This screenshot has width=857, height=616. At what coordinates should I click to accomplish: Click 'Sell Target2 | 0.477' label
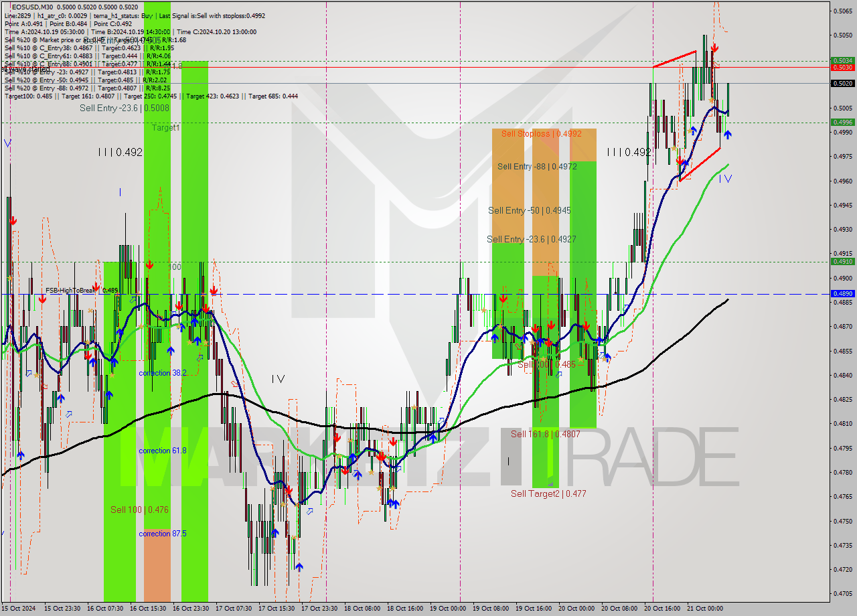(548, 493)
